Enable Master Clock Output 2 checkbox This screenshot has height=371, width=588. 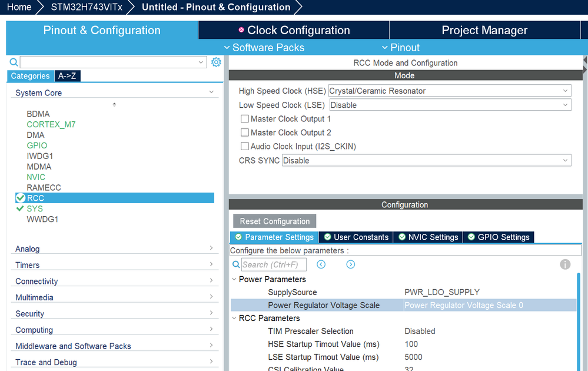coord(244,132)
